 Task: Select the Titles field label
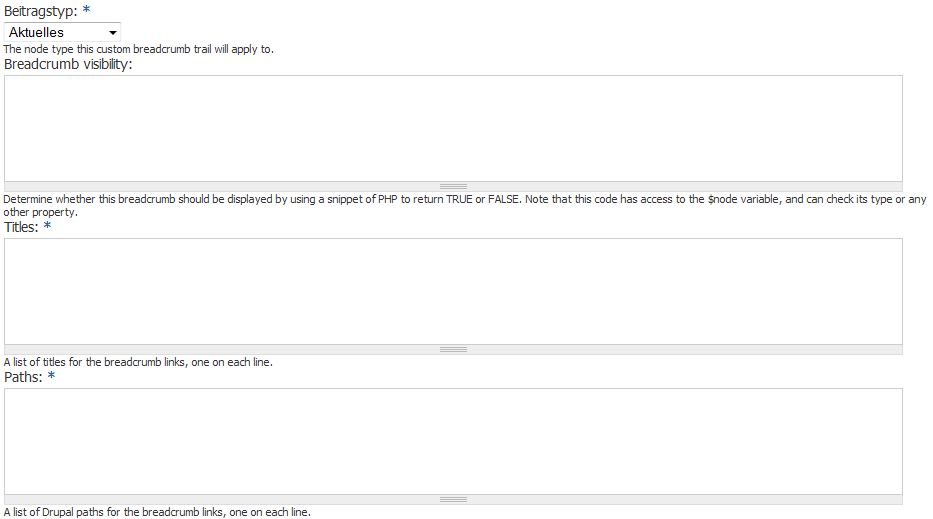coord(21,227)
